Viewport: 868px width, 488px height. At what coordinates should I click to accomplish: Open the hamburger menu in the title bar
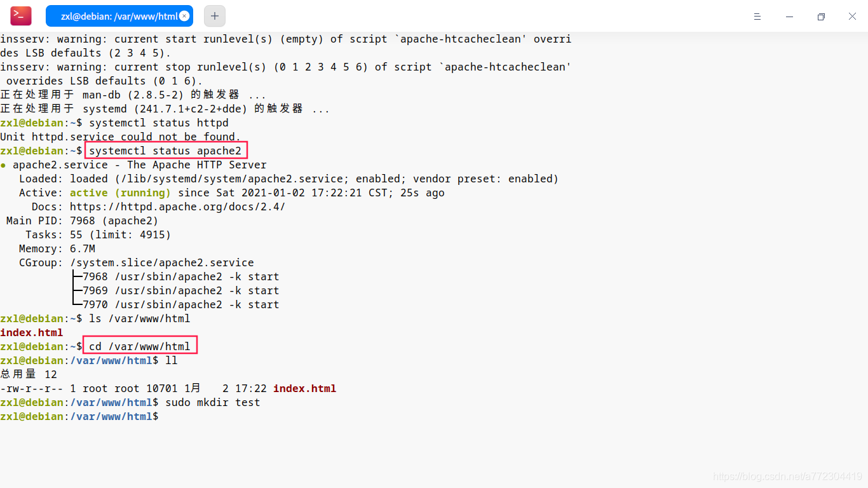point(757,16)
